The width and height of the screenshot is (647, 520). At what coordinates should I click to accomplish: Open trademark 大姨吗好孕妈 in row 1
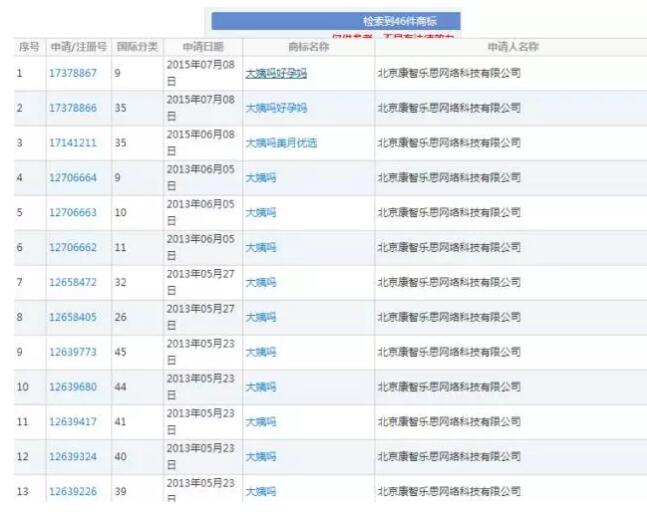(x=276, y=73)
